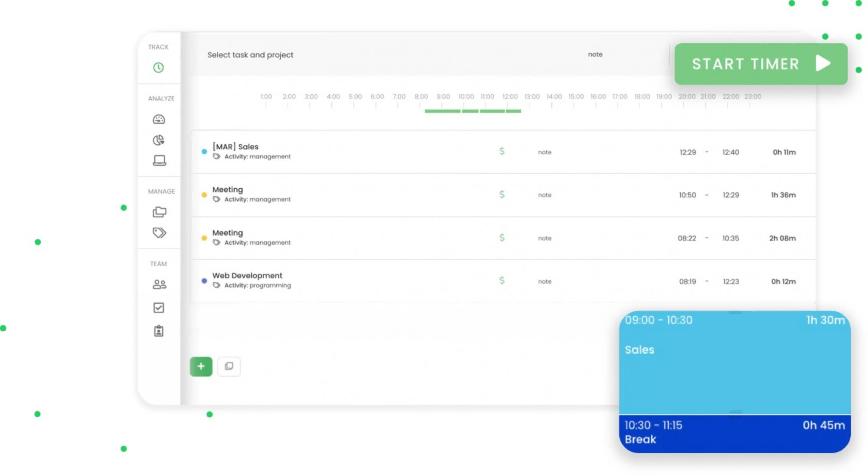
Task: Click note link on Web Development entry
Action: 544,281
